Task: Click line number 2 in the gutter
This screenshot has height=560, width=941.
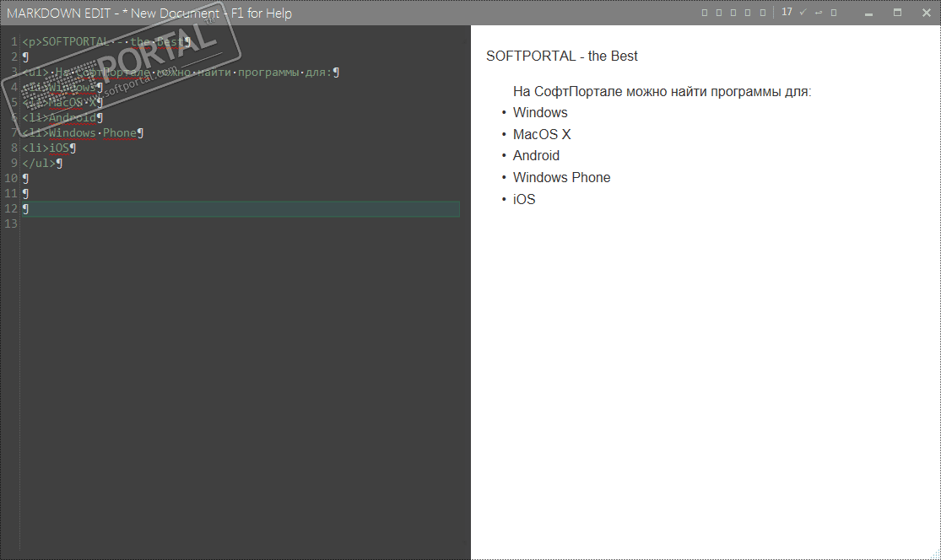Action: point(14,57)
